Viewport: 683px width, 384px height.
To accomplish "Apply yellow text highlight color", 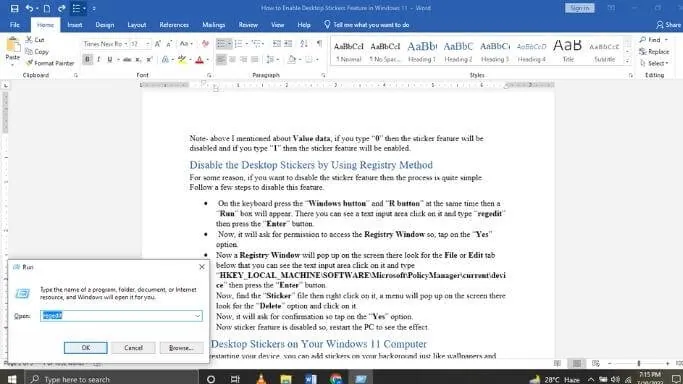I will [182, 59].
